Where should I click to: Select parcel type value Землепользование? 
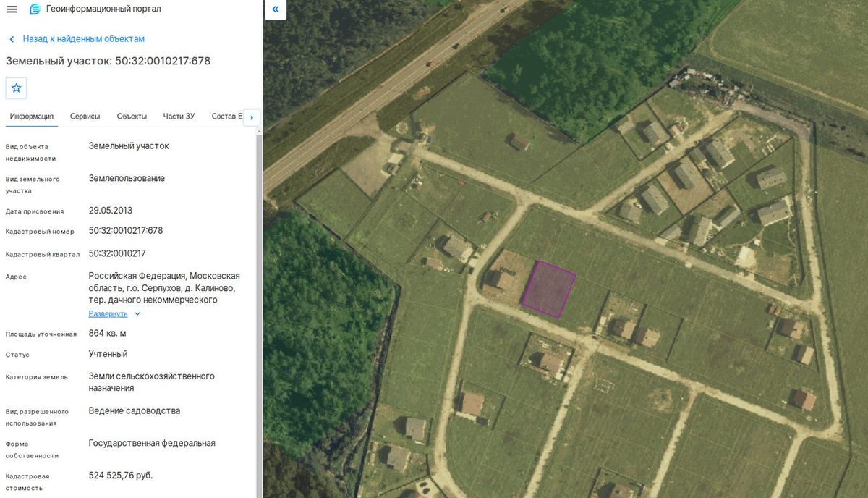127,179
